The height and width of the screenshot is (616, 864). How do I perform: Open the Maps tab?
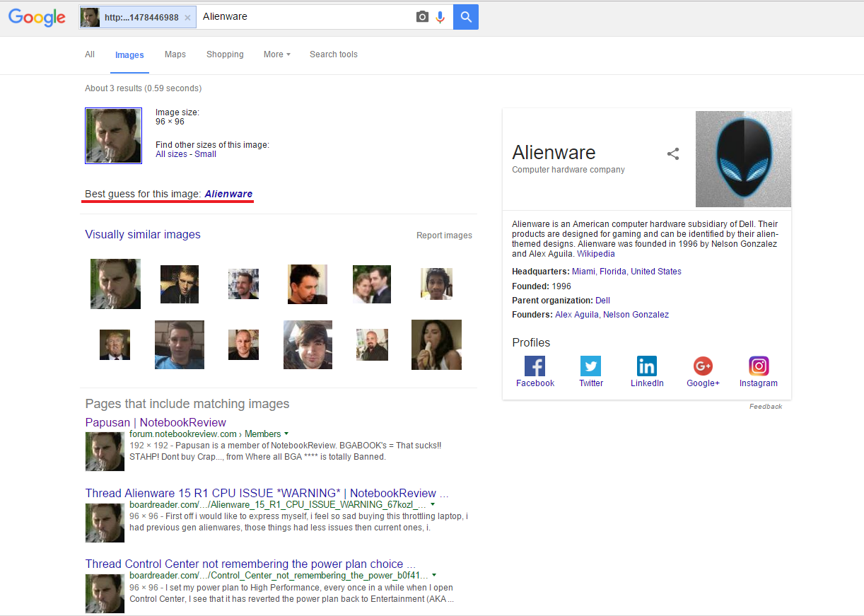point(175,54)
